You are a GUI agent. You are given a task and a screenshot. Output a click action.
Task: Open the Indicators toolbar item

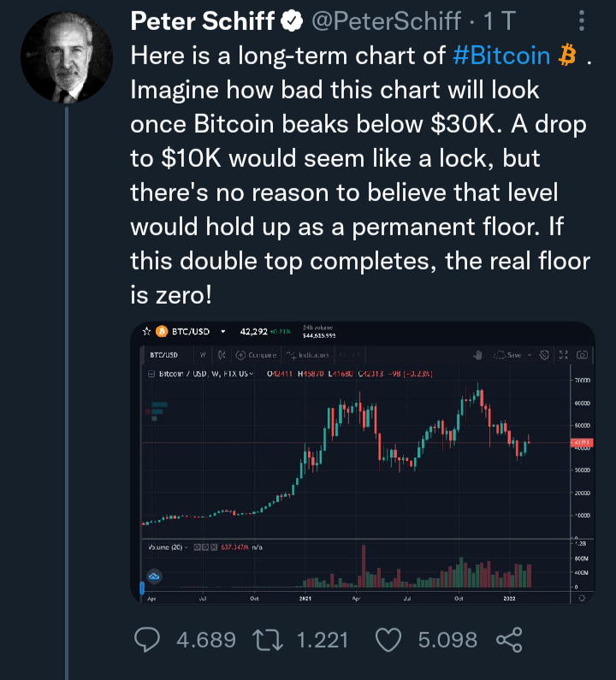tap(307, 355)
